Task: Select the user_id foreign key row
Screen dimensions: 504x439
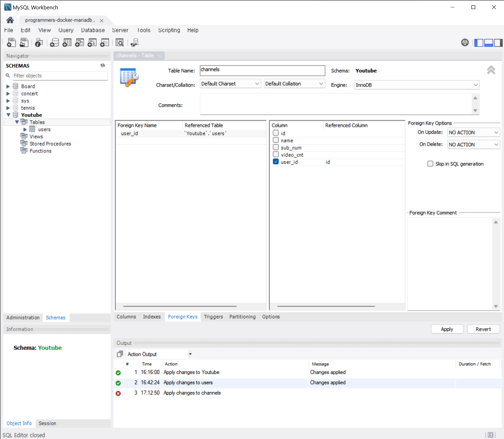Action: click(x=191, y=133)
